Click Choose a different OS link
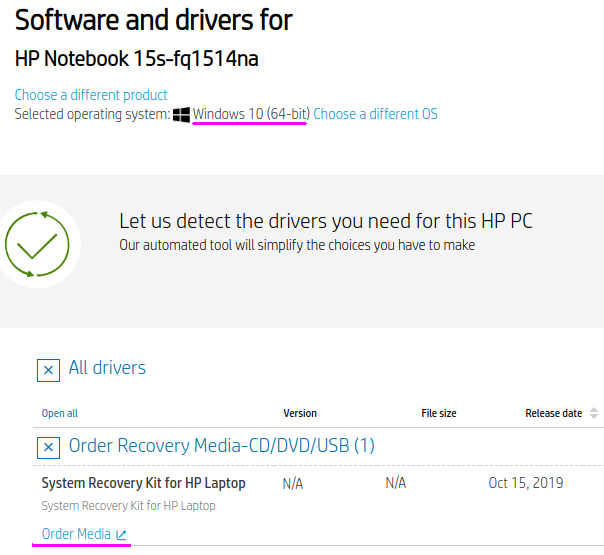The width and height of the screenshot is (604, 555). click(376, 114)
